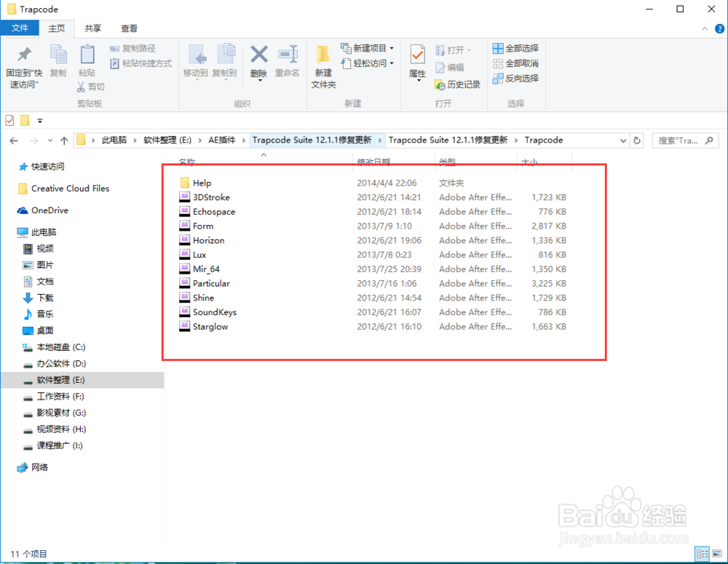Sort by the 修改日期 date column header
The width and height of the screenshot is (728, 564).
(373, 162)
